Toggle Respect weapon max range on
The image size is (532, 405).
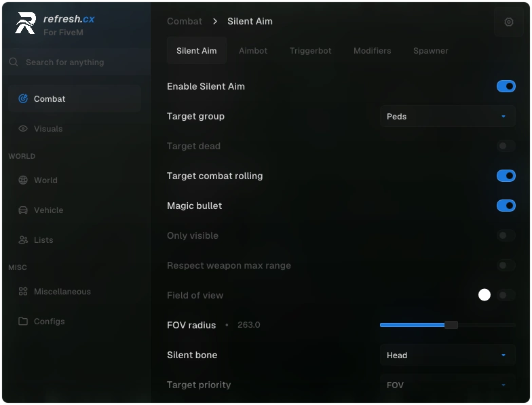[506, 265]
